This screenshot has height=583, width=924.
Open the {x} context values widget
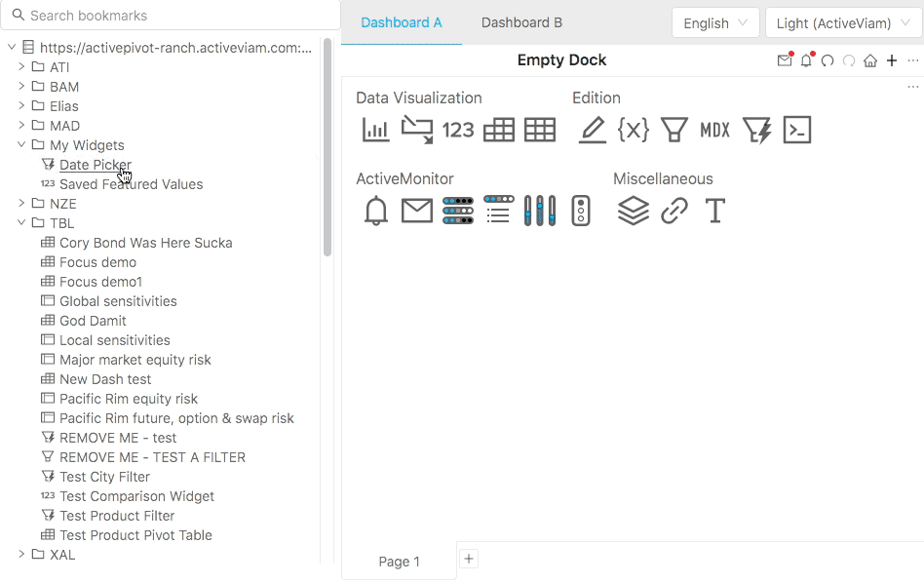tap(634, 130)
